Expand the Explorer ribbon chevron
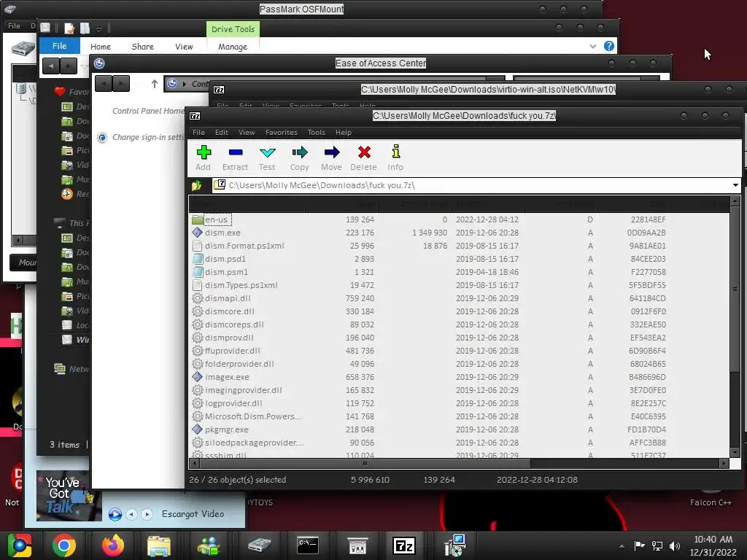The width and height of the screenshot is (747, 560). click(x=592, y=46)
